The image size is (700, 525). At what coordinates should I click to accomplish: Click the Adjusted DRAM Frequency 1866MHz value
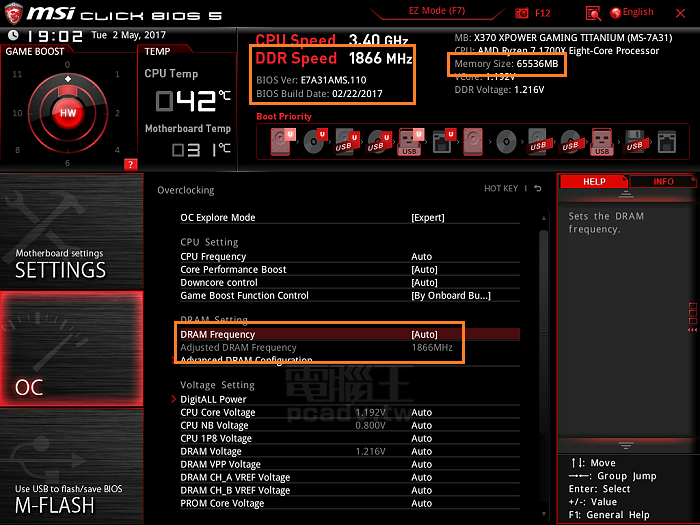432,347
